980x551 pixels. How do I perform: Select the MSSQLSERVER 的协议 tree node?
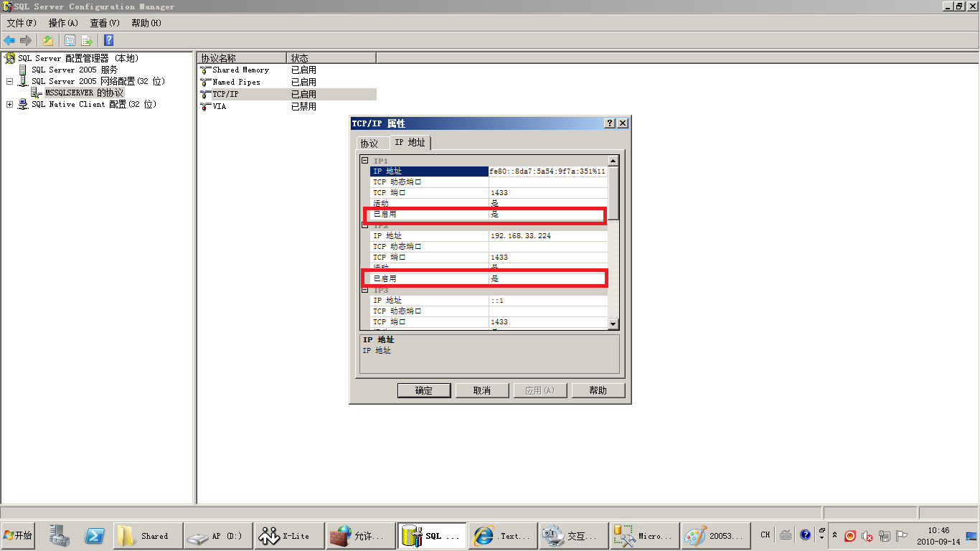click(x=84, y=93)
